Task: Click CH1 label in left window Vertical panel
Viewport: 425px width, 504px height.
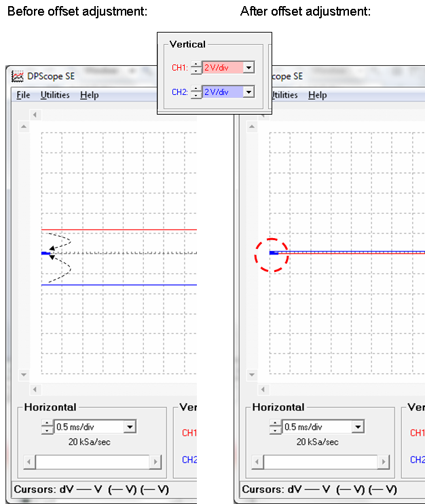Action: point(189,433)
